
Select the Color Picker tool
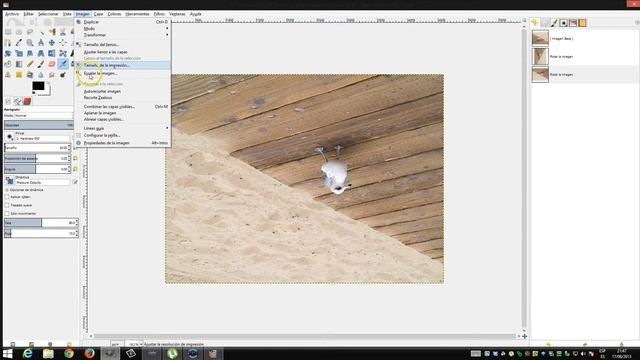pyautogui.click(x=19, y=42)
